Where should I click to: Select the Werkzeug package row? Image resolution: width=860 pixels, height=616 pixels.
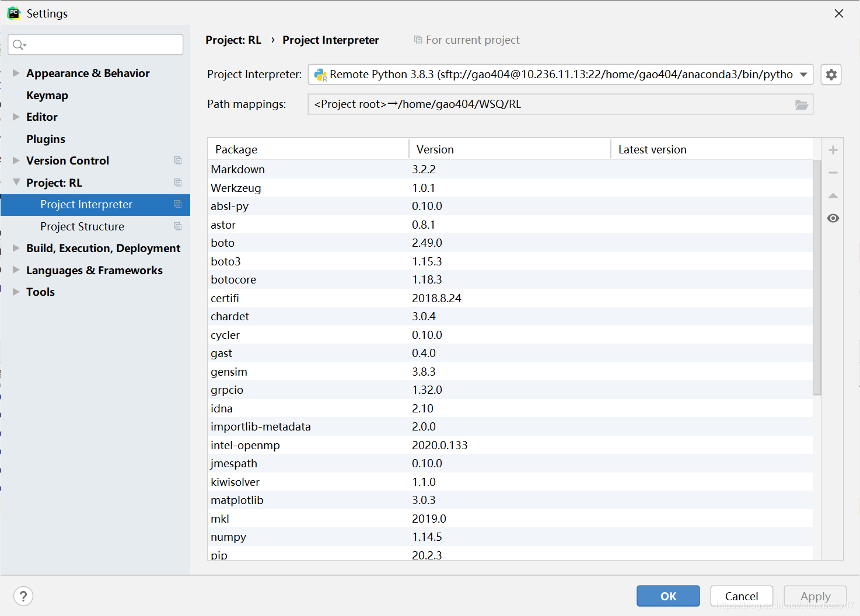[x=510, y=188]
